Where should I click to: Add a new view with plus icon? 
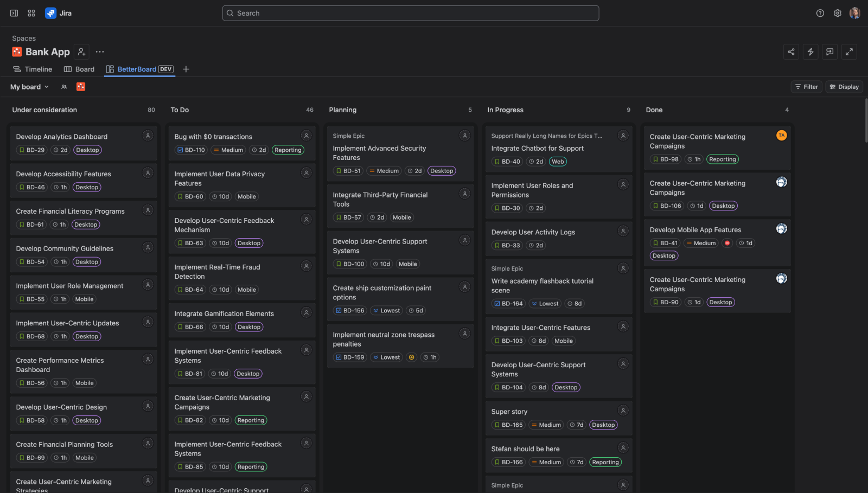(x=186, y=69)
